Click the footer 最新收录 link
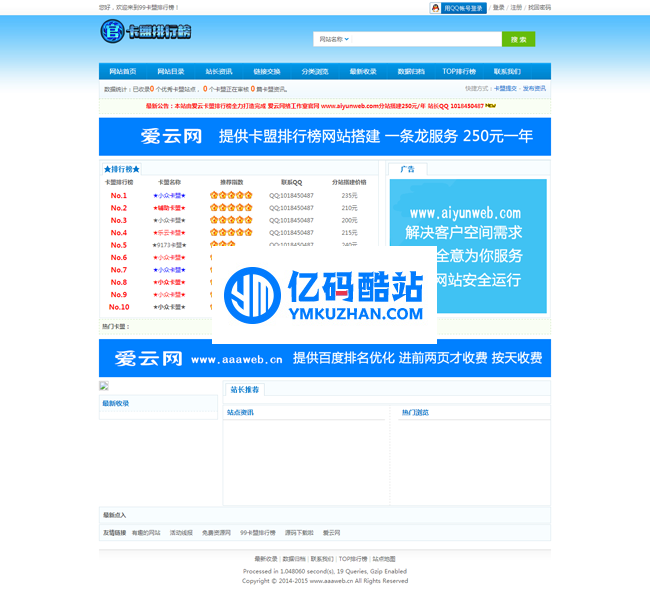The height and width of the screenshot is (591, 650). pyautogui.click(x=266, y=559)
